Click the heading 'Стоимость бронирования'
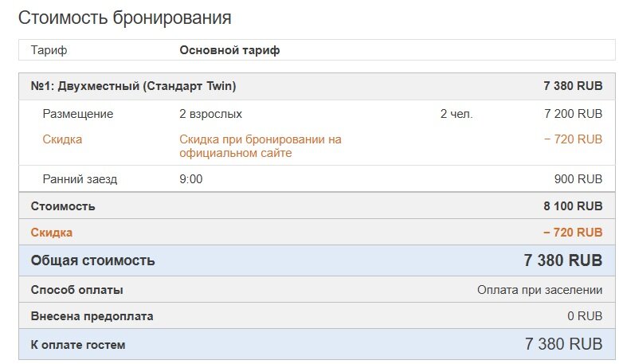This screenshot has height=364, width=619. [x=125, y=18]
